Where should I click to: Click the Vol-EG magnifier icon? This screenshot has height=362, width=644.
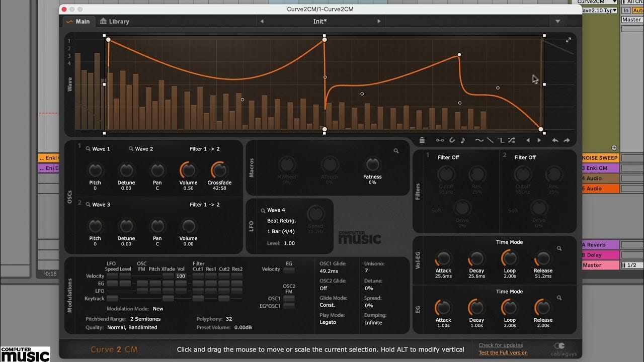(559, 248)
